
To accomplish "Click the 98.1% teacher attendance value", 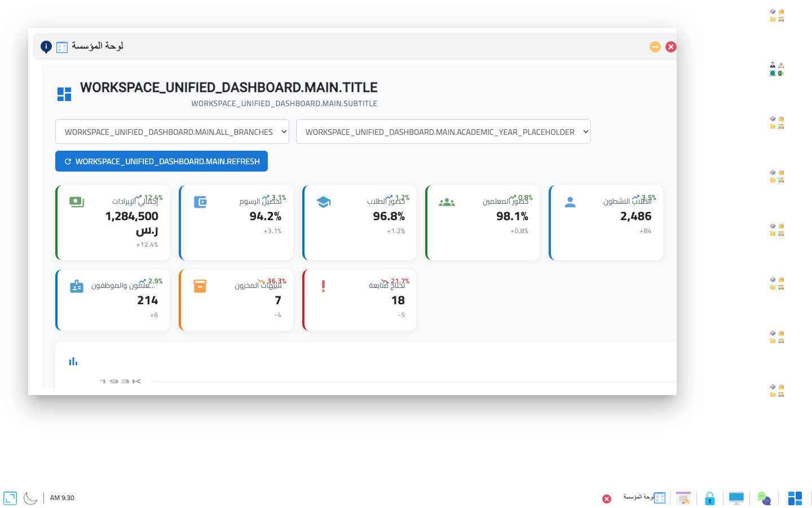I will pos(512,216).
